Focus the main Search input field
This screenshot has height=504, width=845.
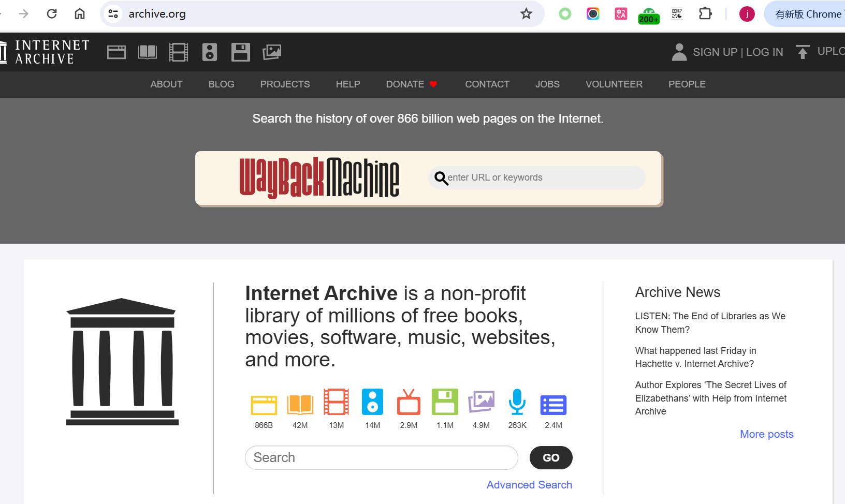[382, 458]
